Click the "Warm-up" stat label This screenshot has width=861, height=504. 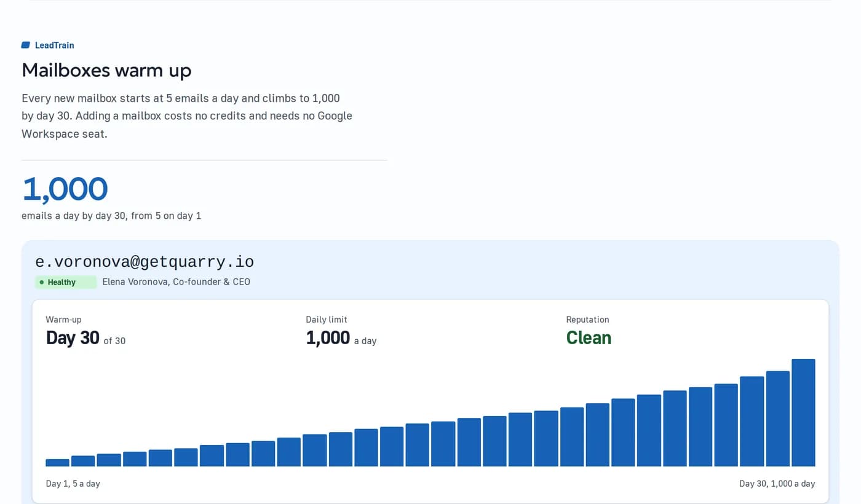pos(63,320)
